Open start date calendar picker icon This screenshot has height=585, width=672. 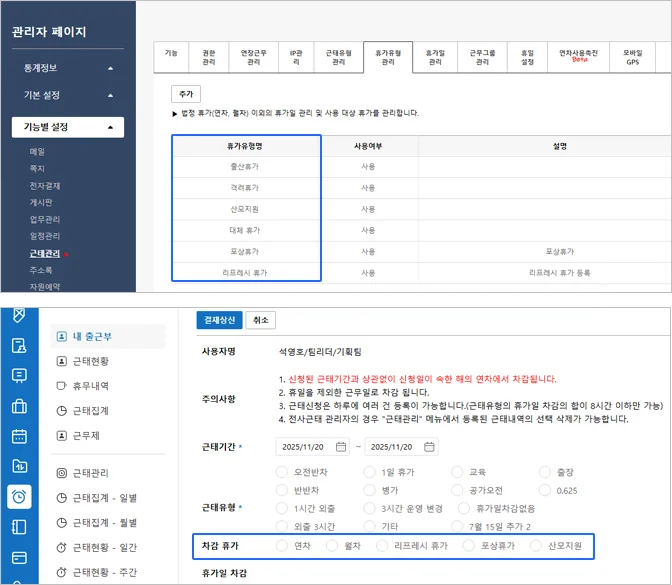tap(342, 446)
